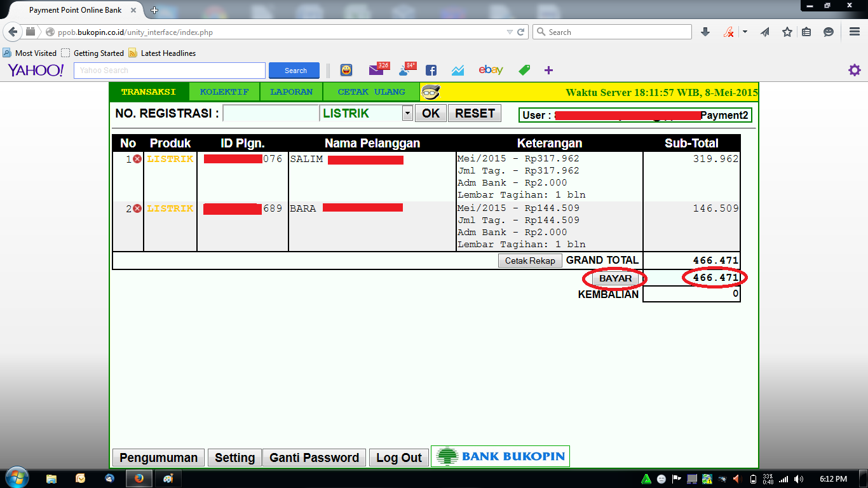Open eBay from the Yahoo toolbar

(x=491, y=70)
